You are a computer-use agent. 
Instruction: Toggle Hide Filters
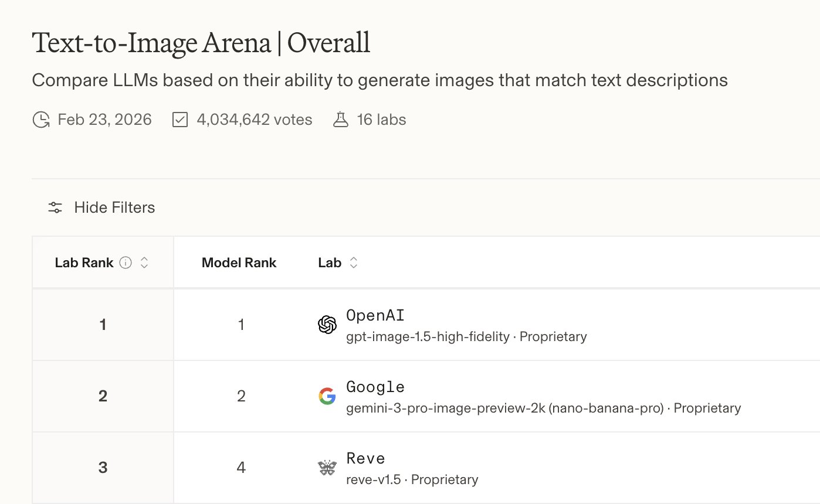pyautogui.click(x=114, y=207)
